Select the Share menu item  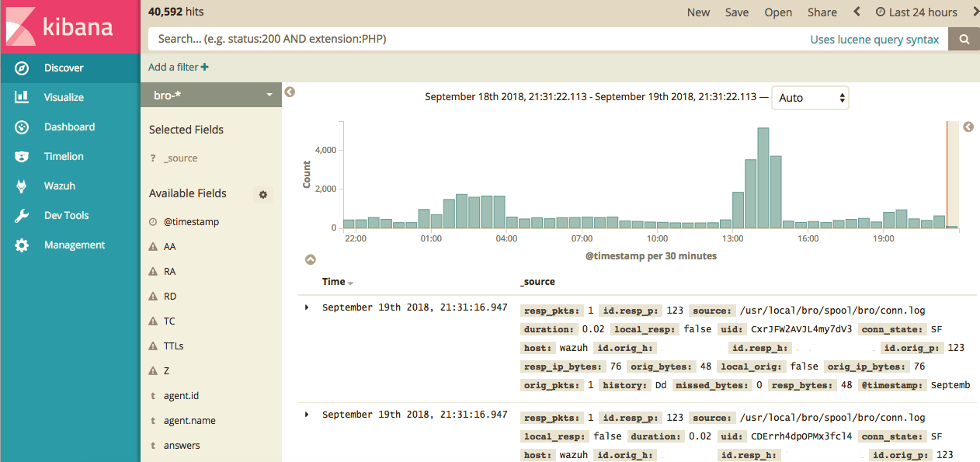pos(822,12)
